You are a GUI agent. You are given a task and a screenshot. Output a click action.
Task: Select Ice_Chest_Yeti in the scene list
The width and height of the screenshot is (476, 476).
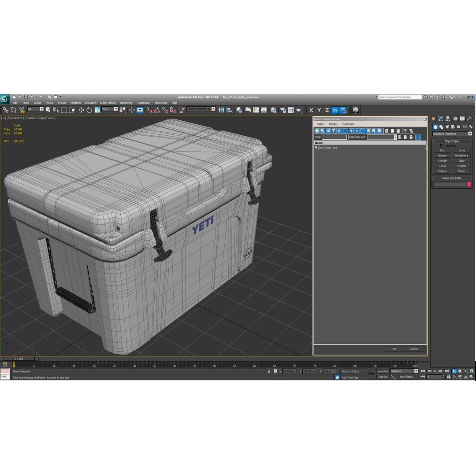[x=328, y=148]
